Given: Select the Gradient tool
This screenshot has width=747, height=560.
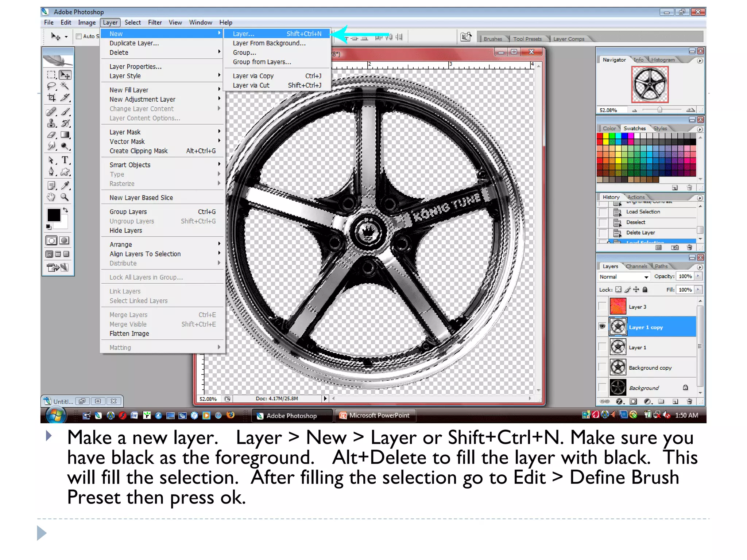Looking at the screenshot, I should click(65, 135).
